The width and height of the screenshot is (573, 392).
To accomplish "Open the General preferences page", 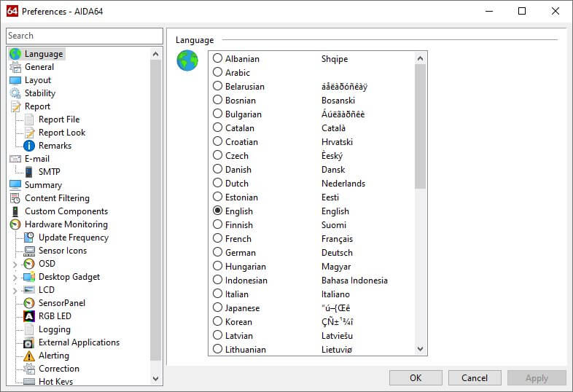I will pos(39,67).
